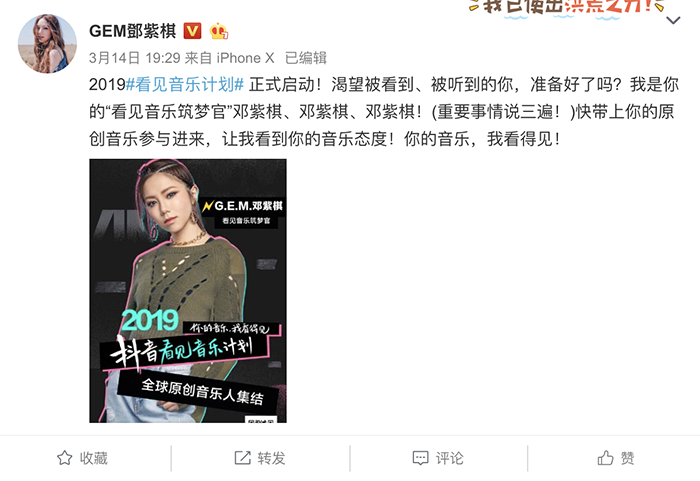The image size is (700, 481).
Task: Click the 3月14日 19:29 timestamp
Action: click(134, 58)
